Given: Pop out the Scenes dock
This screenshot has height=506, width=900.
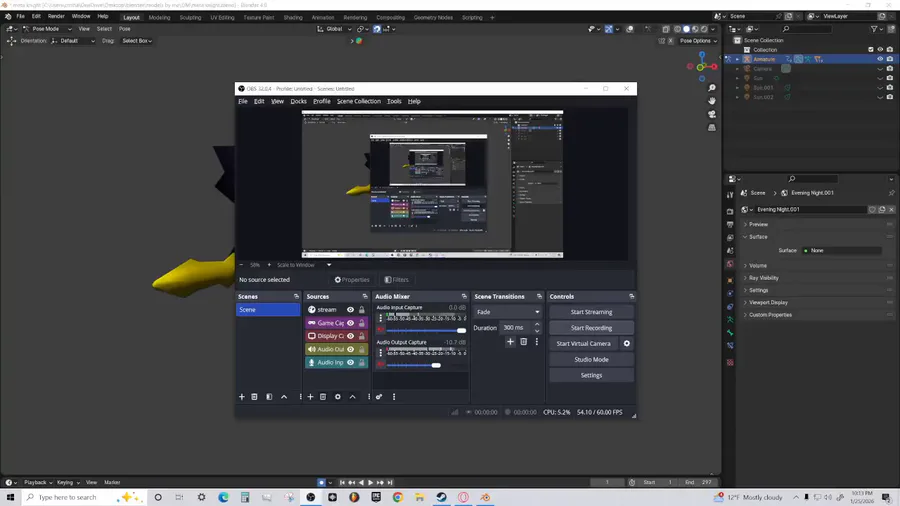Looking at the screenshot, I should pyautogui.click(x=296, y=297).
